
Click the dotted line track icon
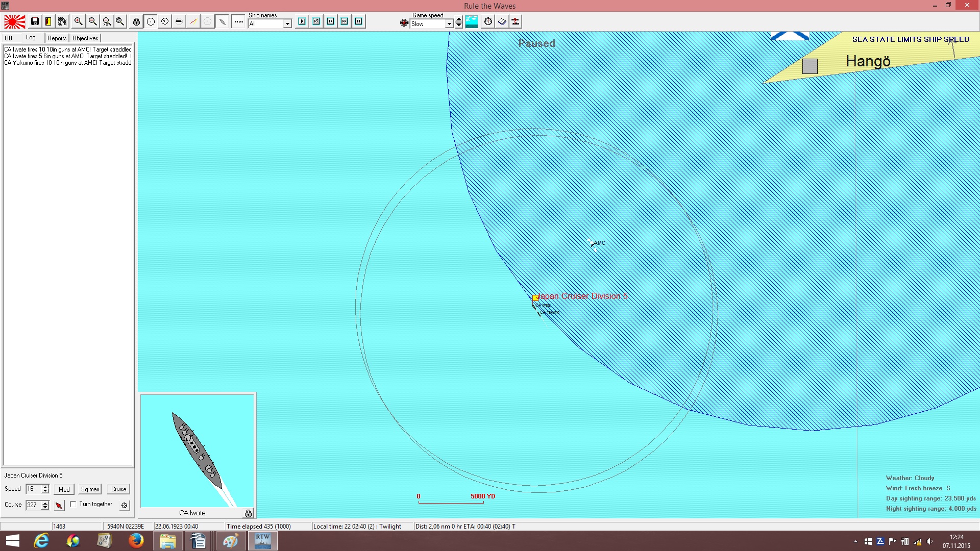click(238, 21)
